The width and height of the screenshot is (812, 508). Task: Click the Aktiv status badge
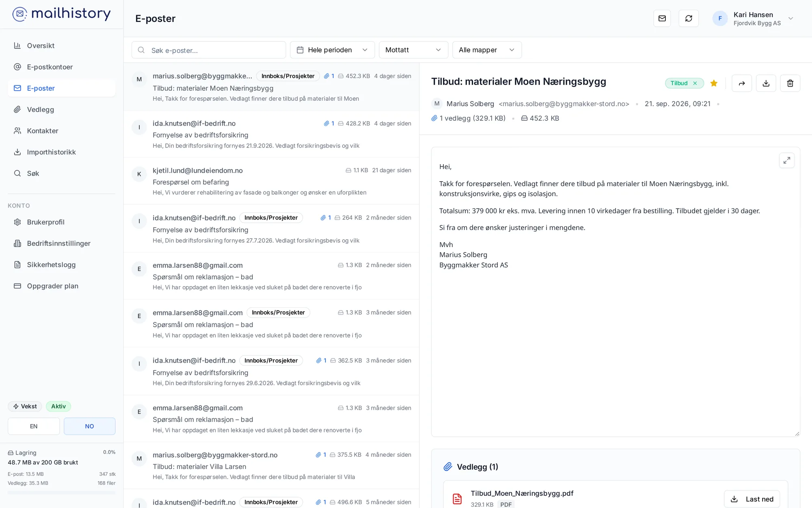[58, 406]
